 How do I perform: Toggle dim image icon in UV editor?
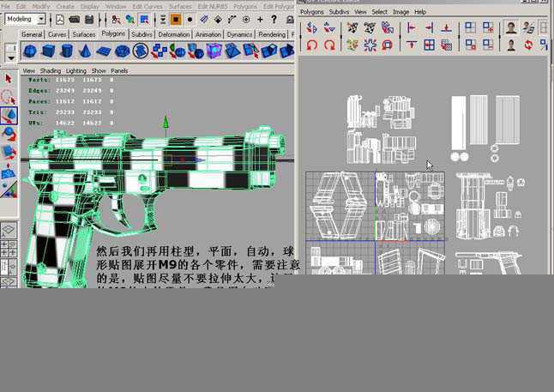[511, 45]
